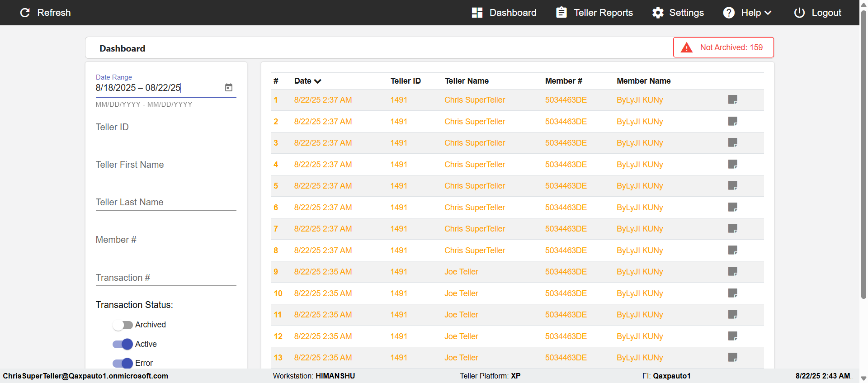Click Workstation: HIMANSHU in status bar
The height and width of the screenshot is (383, 868).
[x=314, y=376]
